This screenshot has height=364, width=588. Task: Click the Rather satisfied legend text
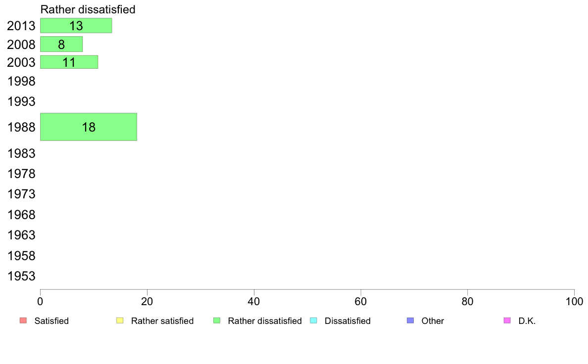pyautogui.click(x=162, y=321)
